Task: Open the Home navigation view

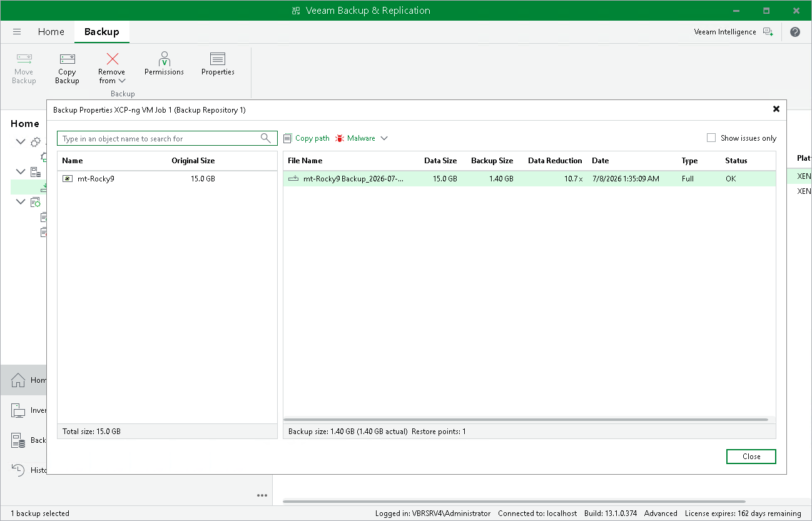Action: click(x=24, y=380)
